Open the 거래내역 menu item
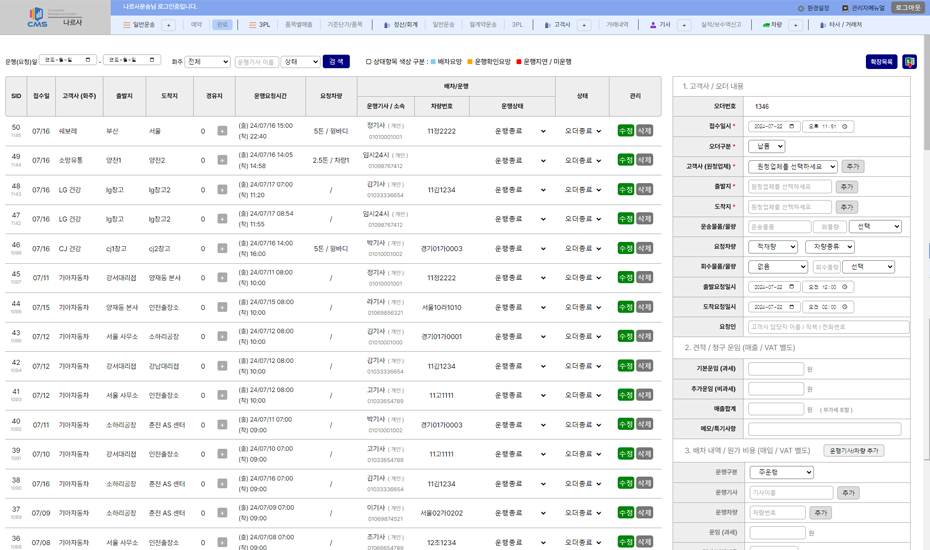Image resolution: width=930 pixels, height=550 pixels. coord(617,25)
